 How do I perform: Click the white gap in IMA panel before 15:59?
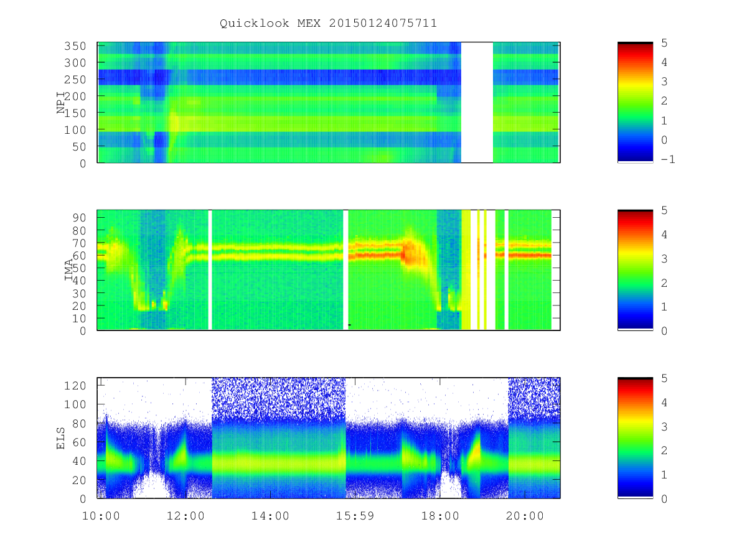click(x=345, y=270)
